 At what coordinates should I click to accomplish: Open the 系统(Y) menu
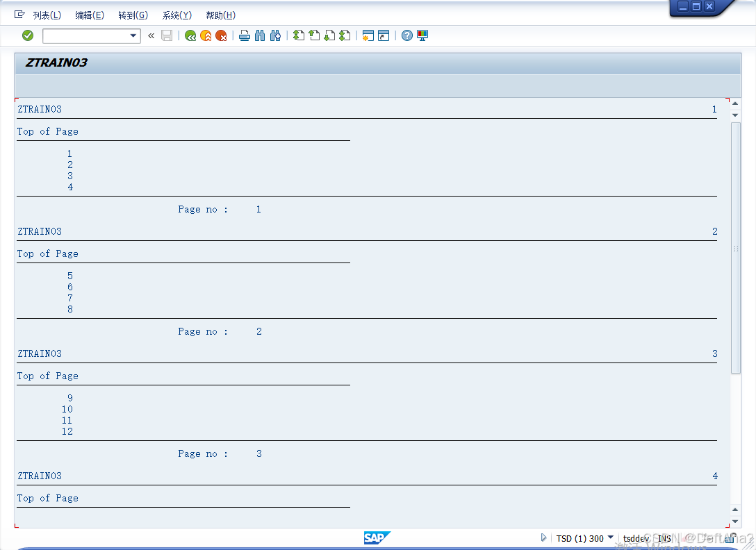click(177, 15)
